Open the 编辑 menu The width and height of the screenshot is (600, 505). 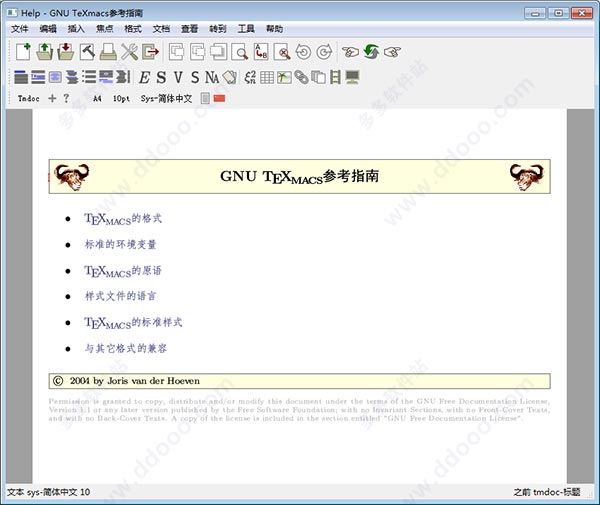click(x=48, y=29)
